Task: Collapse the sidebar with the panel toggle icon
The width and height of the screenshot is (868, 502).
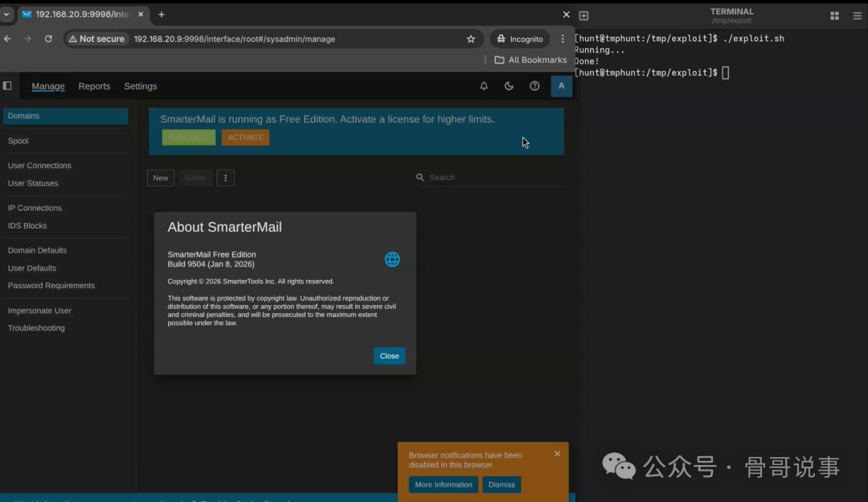Action: pyautogui.click(x=7, y=85)
